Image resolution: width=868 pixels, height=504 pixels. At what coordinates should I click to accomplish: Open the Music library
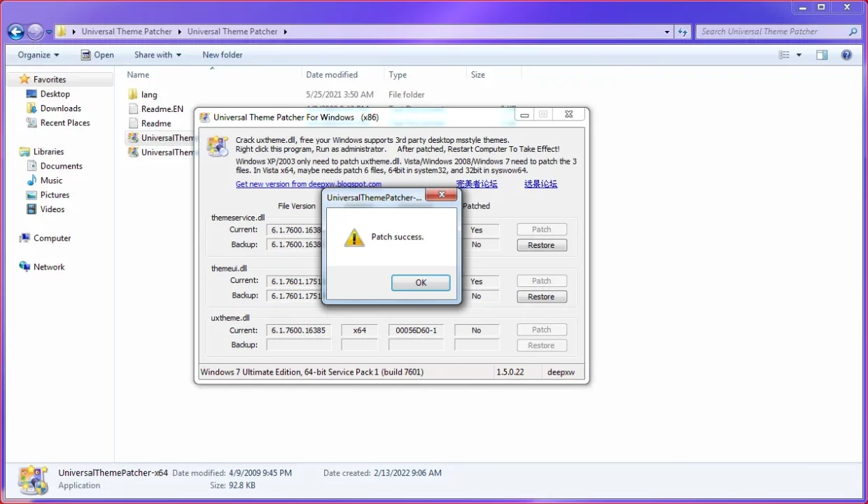tap(51, 181)
